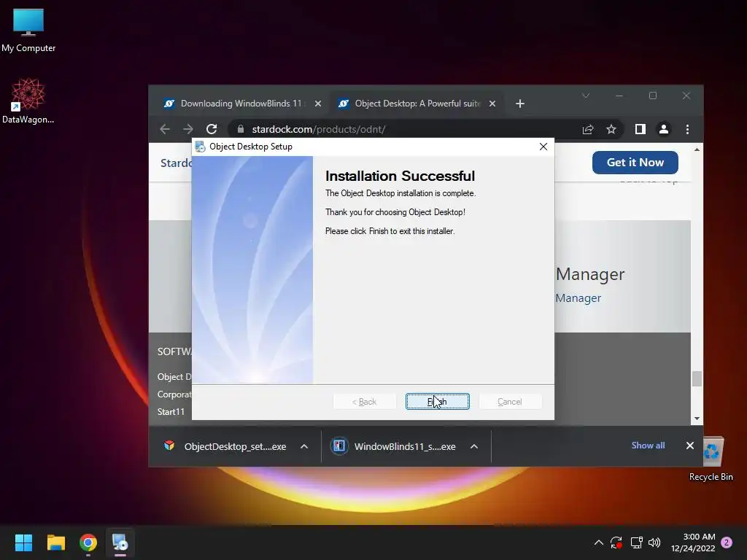Open Chrome profile menu

coord(664,129)
